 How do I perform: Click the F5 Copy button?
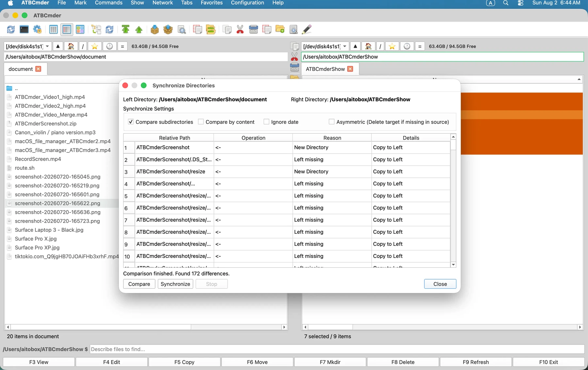(x=184, y=362)
